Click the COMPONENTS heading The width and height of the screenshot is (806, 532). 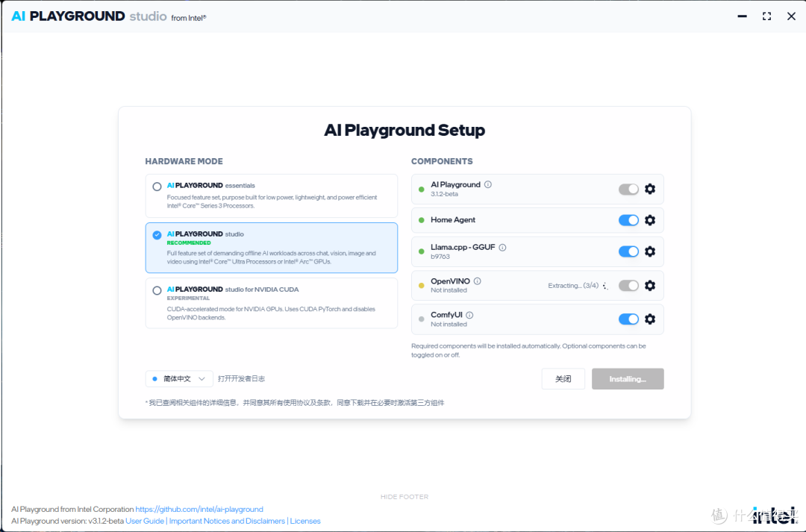click(442, 161)
